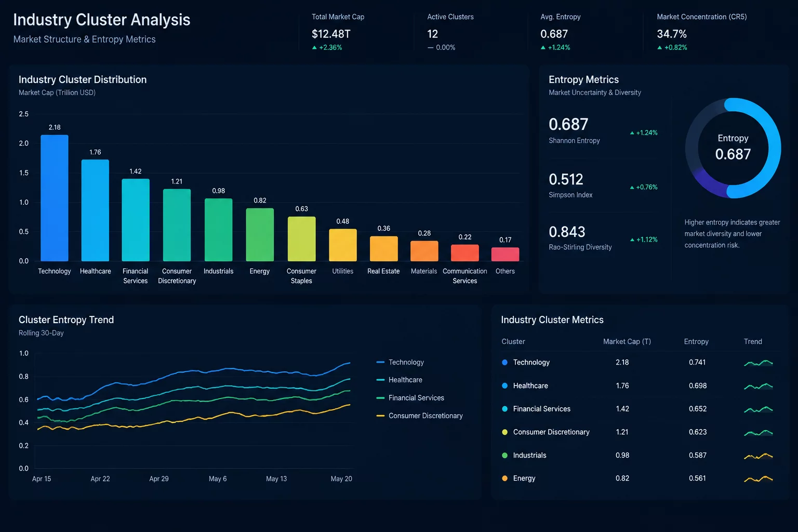Select the 0.512 Simpson Index value
This screenshot has height=532, width=798.
coord(566,179)
